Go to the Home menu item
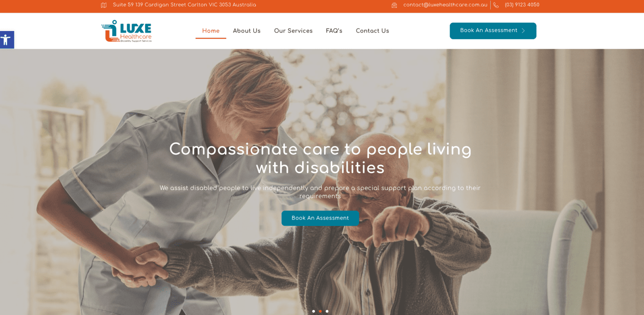Viewport: 644px width, 315px height. click(211, 31)
